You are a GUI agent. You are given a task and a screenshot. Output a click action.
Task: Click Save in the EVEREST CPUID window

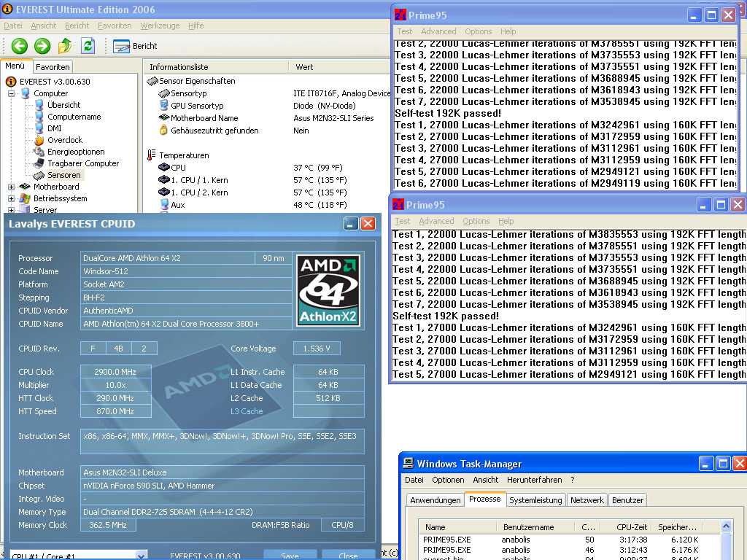coord(290,555)
